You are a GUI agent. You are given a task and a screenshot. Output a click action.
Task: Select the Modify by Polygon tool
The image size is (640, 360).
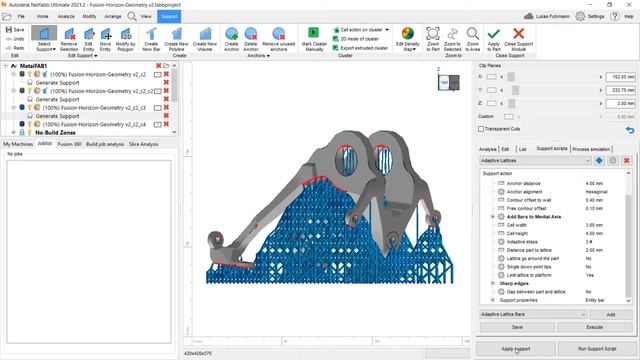tap(125, 39)
